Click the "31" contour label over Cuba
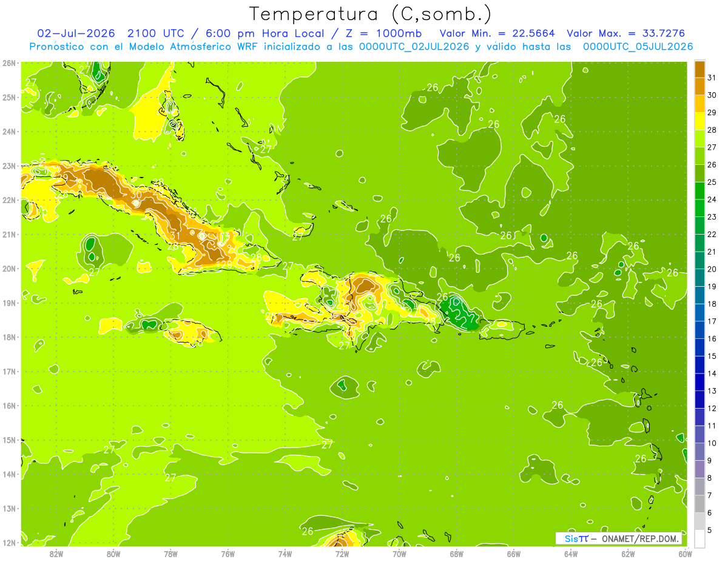 click(175, 236)
